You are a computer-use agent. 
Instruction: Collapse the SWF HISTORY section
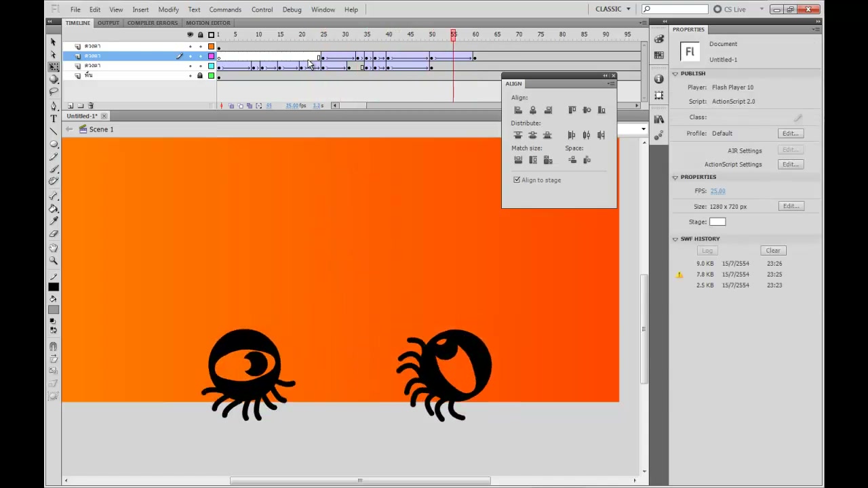675,239
